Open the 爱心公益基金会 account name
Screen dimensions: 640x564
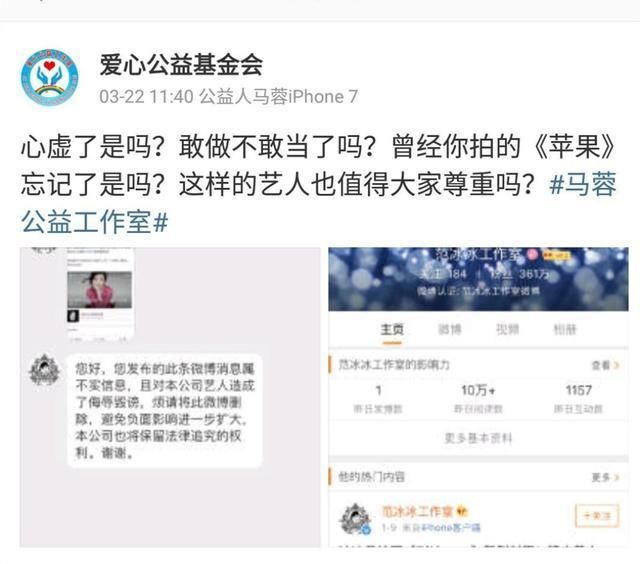[x=181, y=65]
